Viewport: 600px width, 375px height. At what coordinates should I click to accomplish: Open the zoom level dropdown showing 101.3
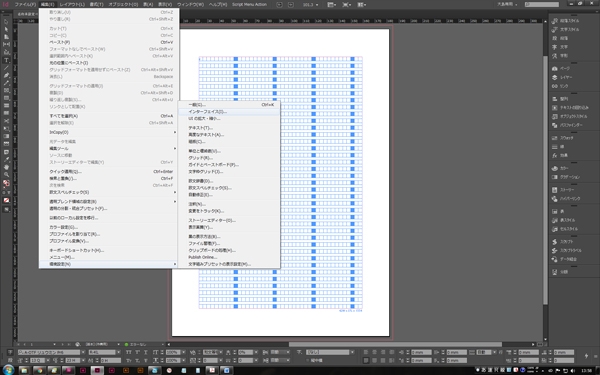point(311,5)
